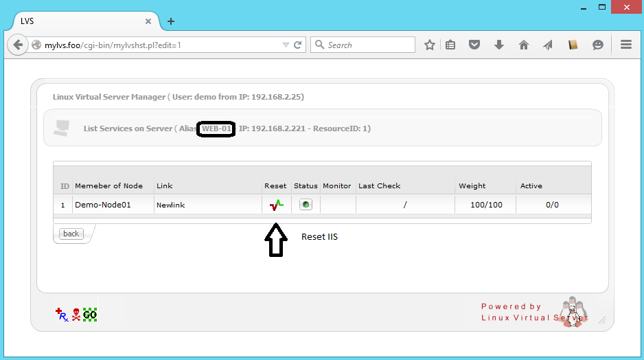This screenshot has width=644, height=360.
Task: Open the Newlink link for Demo-Node01
Action: [x=171, y=205]
